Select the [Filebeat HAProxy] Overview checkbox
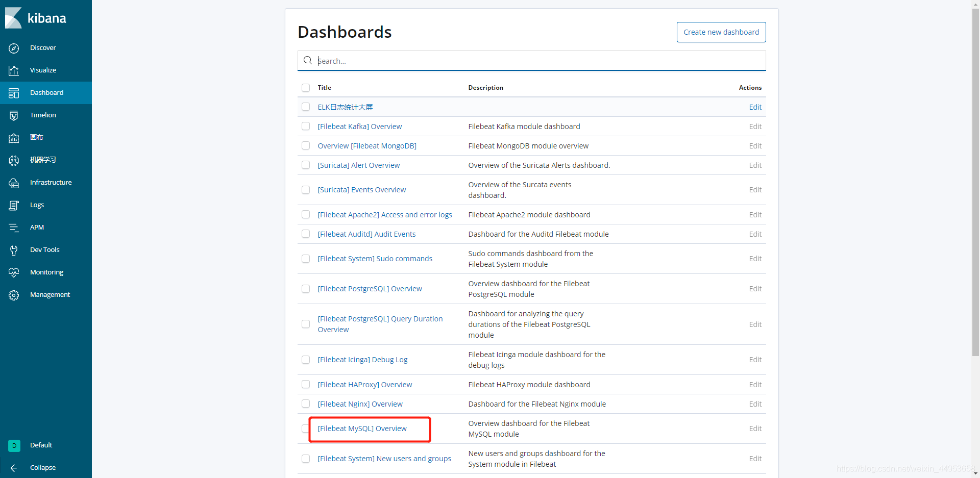The width and height of the screenshot is (980, 478). 306,385
